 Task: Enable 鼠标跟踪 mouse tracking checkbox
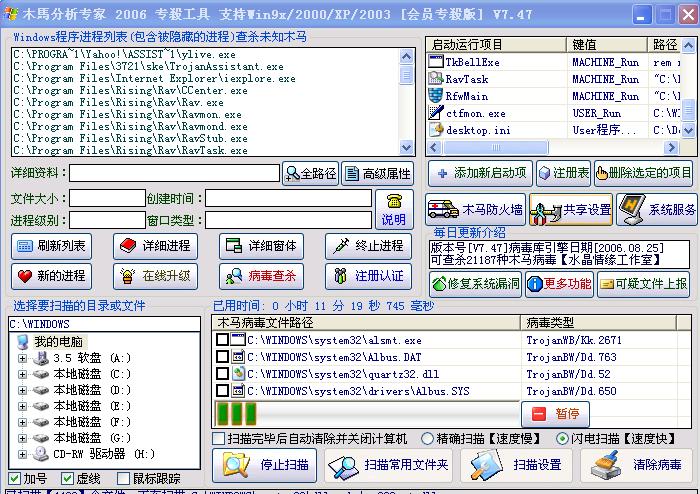[x=123, y=479]
